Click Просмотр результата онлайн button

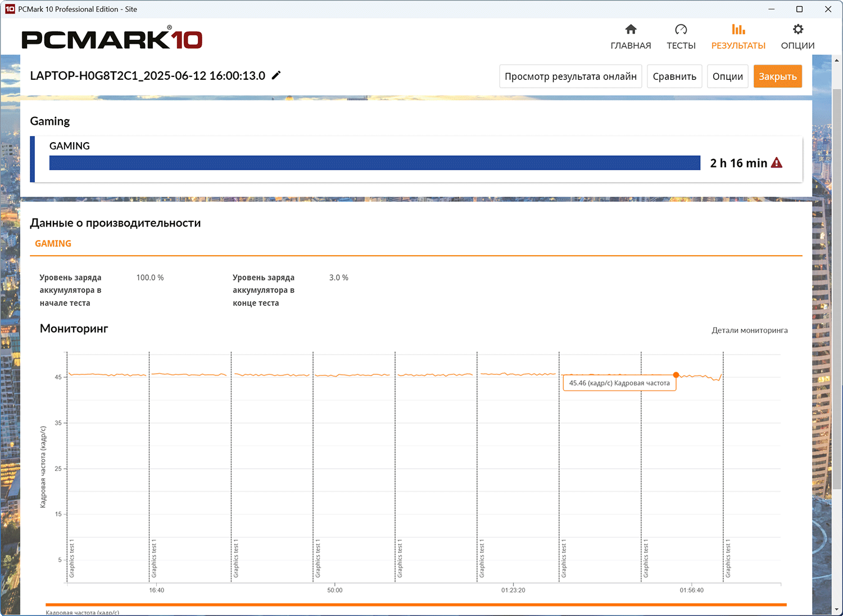(x=570, y=76)
